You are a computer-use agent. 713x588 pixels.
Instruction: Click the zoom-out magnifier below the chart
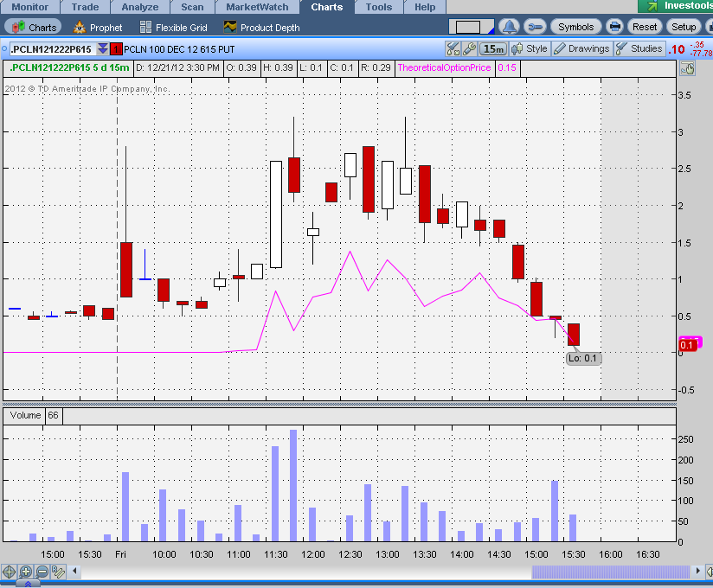[42, 572]
